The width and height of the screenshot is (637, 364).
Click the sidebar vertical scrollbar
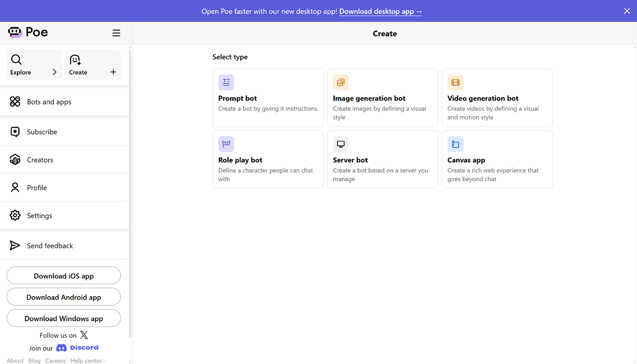[130, 193]
